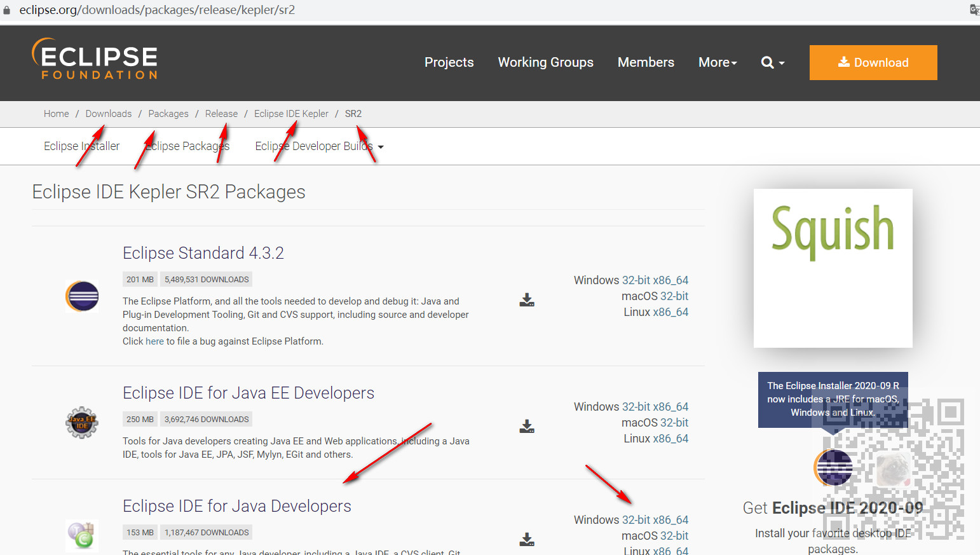
Task: Click the Eclipse logo above 'Get Eclipse IDE 2020-09'
Action: click(x=833, y=467)
